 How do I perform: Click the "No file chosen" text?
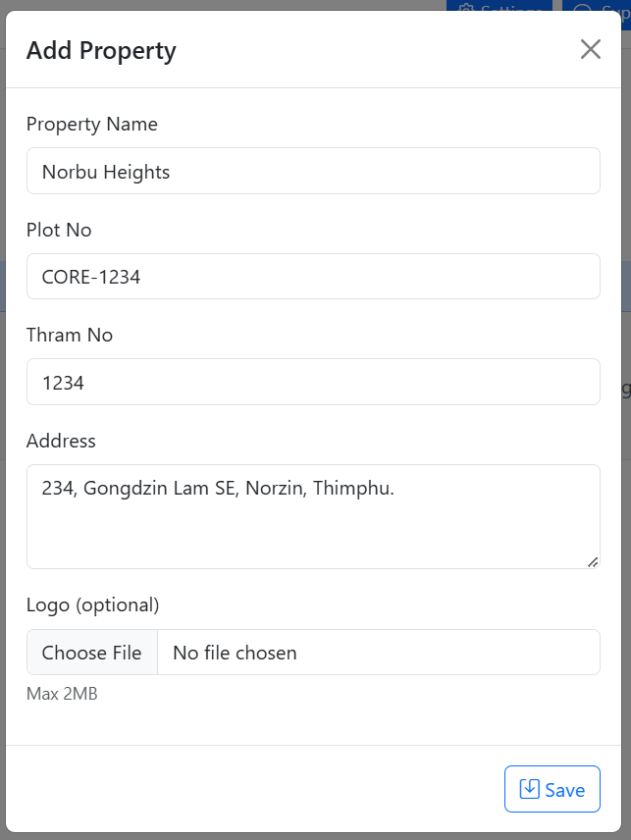coord(235,653)
